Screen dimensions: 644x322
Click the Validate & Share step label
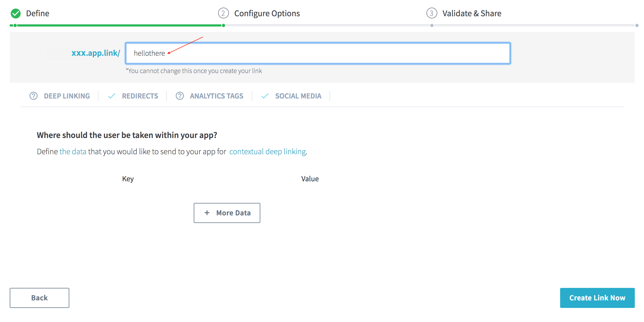click(472, 13)
